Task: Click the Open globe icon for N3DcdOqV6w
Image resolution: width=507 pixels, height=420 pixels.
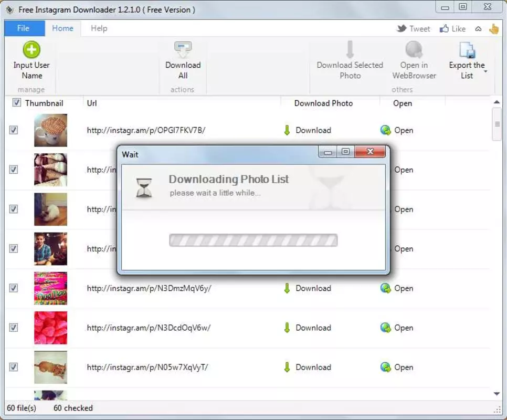Action: click(x=385, y=328)
